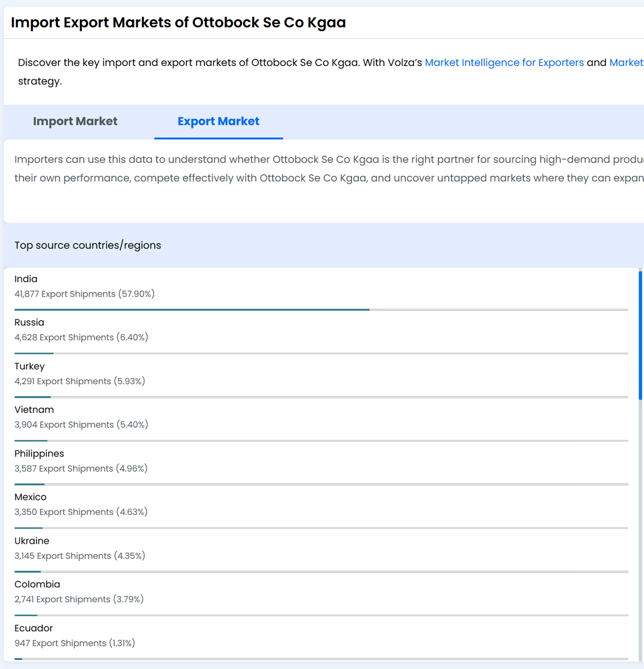Click the Vietnam country name
This screenshot has width=644, height=669.
34,410
